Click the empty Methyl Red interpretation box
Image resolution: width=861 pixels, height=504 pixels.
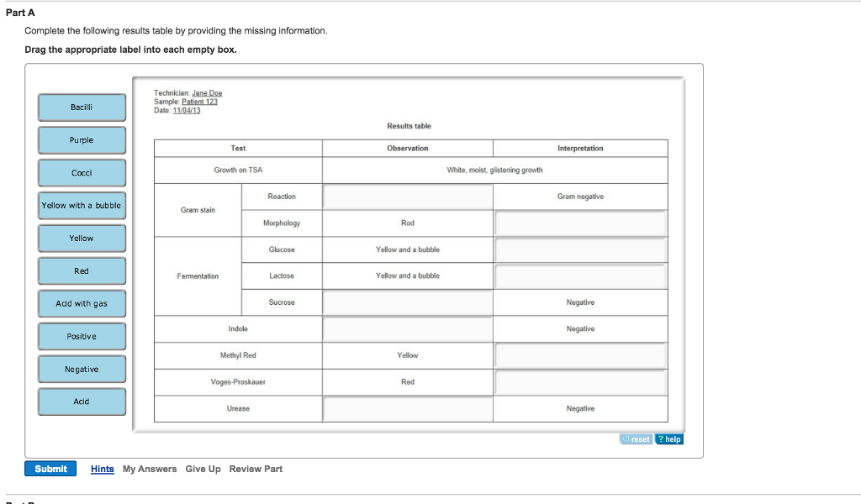(x=580, y=356)
